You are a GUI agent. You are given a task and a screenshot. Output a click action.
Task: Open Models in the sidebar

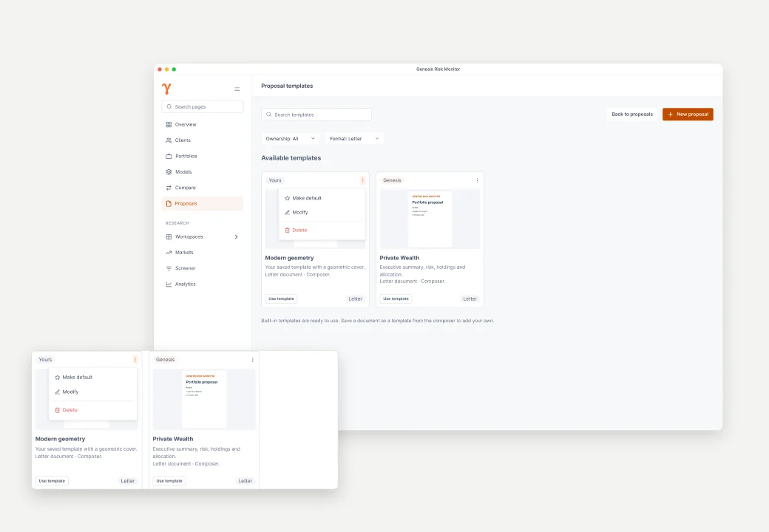202,172
